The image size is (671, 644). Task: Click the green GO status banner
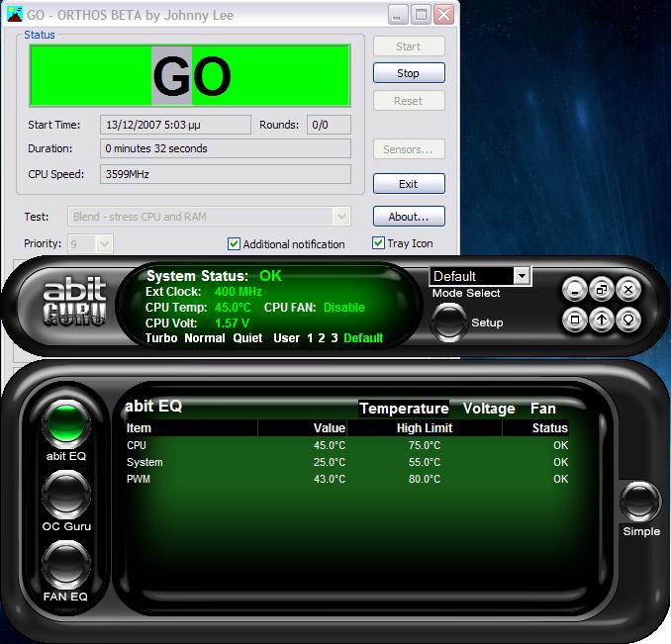190,76
